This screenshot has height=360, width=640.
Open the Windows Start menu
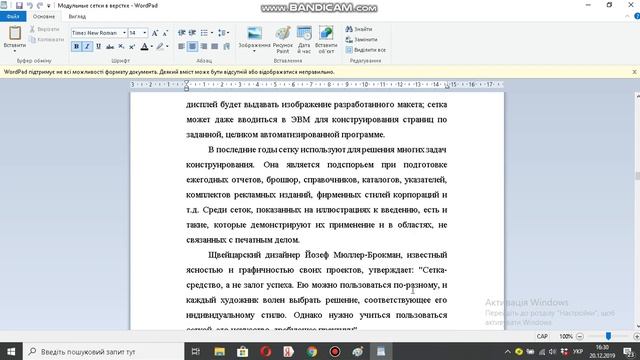[x=11, y=351]
